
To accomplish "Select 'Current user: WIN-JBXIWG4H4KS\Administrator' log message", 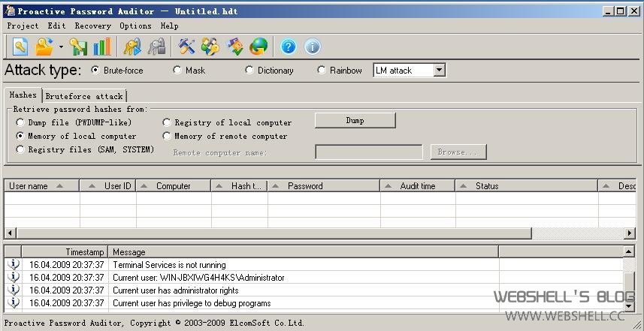I will click(x=198, y=277).
